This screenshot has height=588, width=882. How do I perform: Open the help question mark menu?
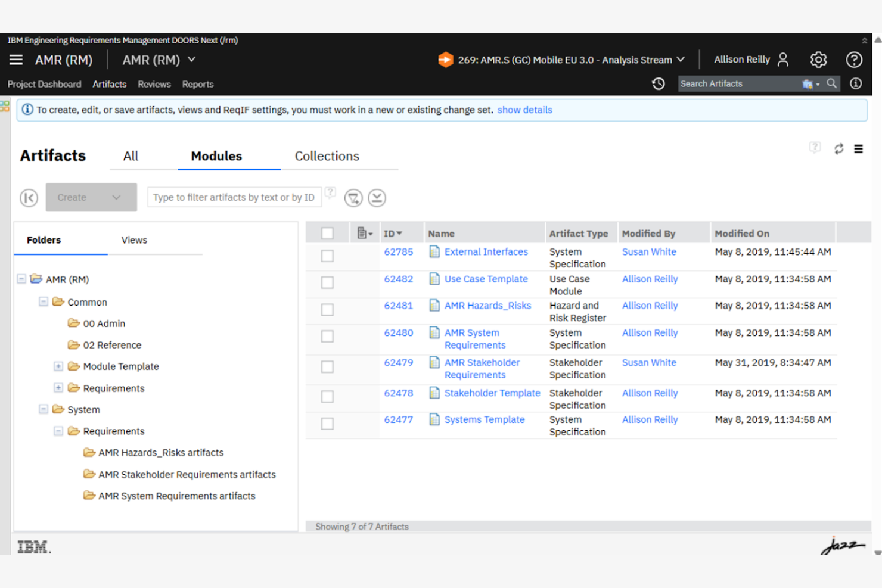pos(854,60)
